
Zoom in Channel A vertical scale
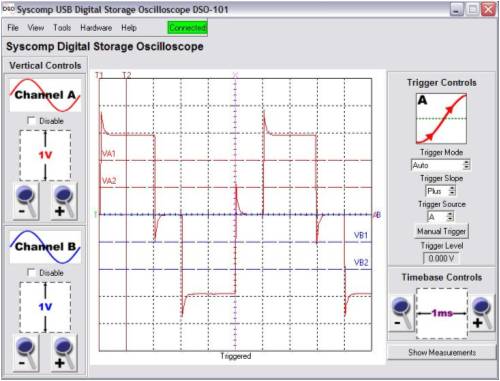tap(64, 202)
